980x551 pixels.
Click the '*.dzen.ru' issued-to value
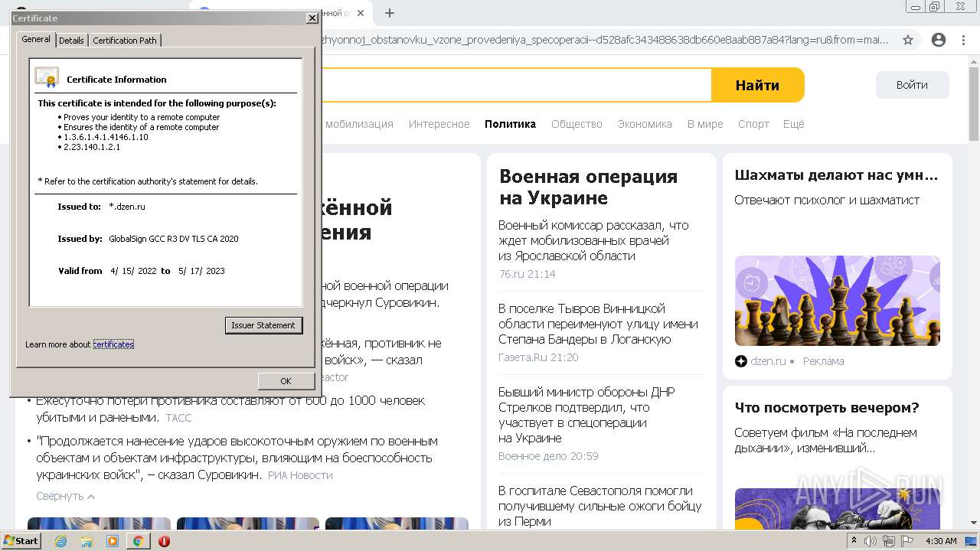click(127, 207)
